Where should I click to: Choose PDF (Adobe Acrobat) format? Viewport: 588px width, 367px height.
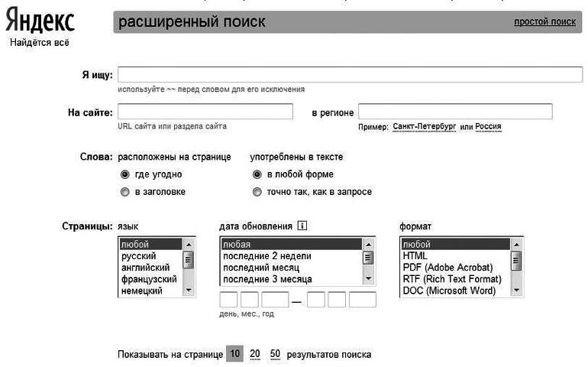tap(456, 268)
